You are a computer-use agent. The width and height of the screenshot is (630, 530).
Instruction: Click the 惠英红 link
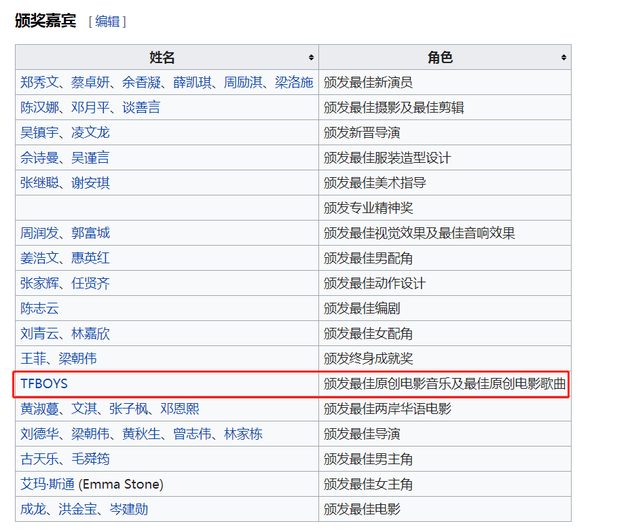click(91, 258)
